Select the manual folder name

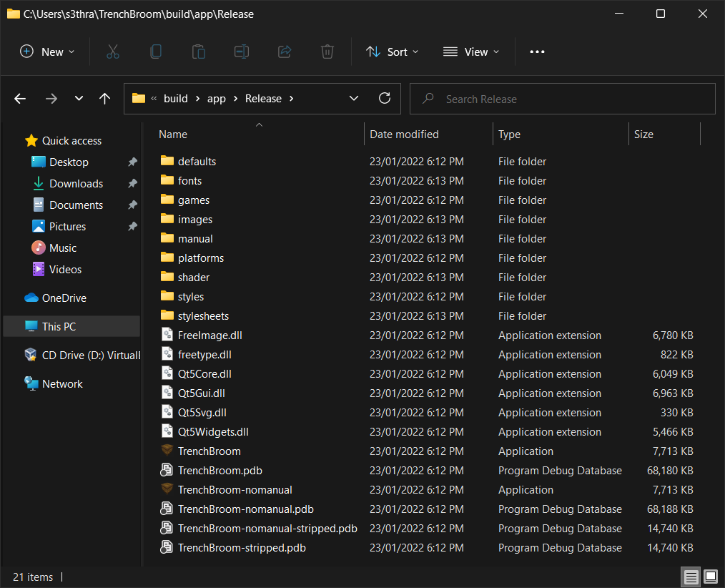point(195,239)
